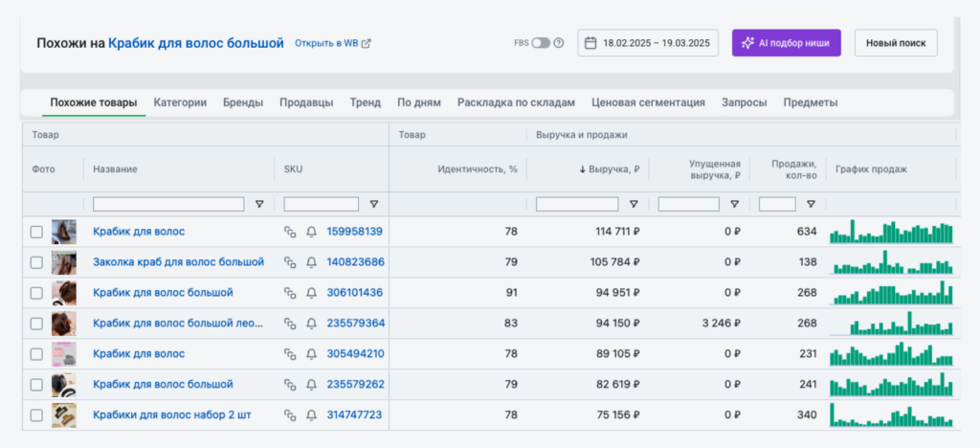The height and width of the screenshot is (448, 980).
Task: Click the bell icon for SKU 159958139
Action: point(311,232)
